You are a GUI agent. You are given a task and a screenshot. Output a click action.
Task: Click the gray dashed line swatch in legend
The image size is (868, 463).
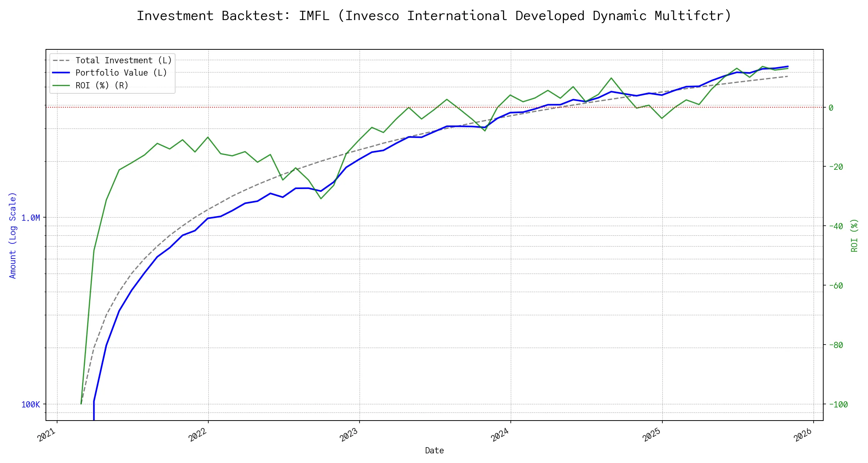(x=61, y=61)
